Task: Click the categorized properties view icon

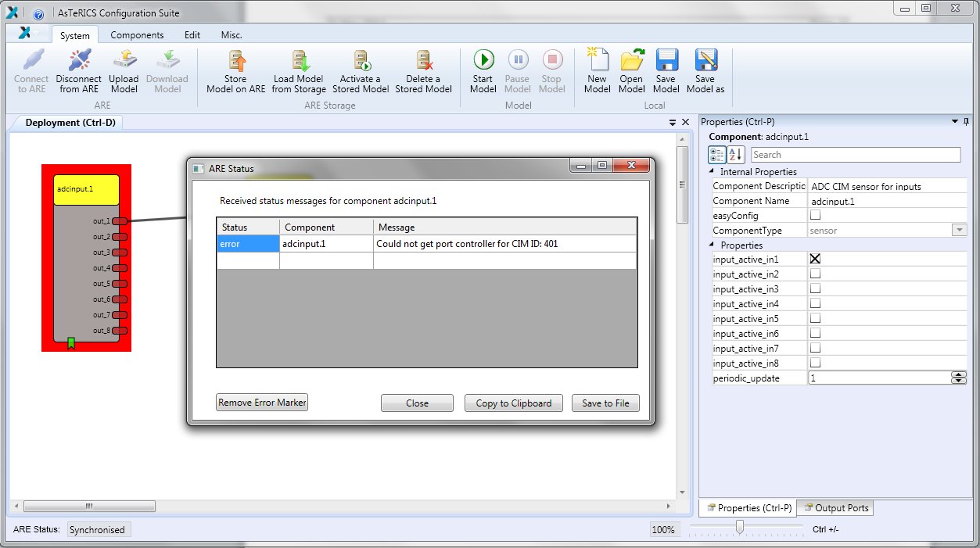Action: 716,155
